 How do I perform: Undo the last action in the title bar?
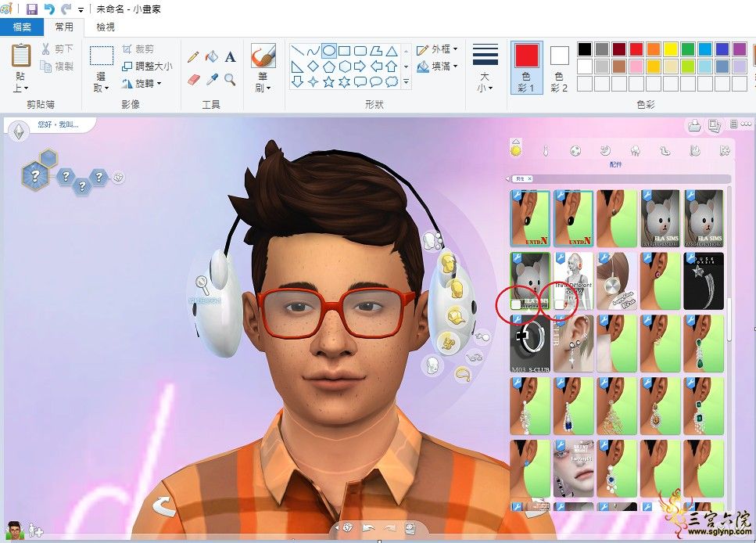coord(49,9)
